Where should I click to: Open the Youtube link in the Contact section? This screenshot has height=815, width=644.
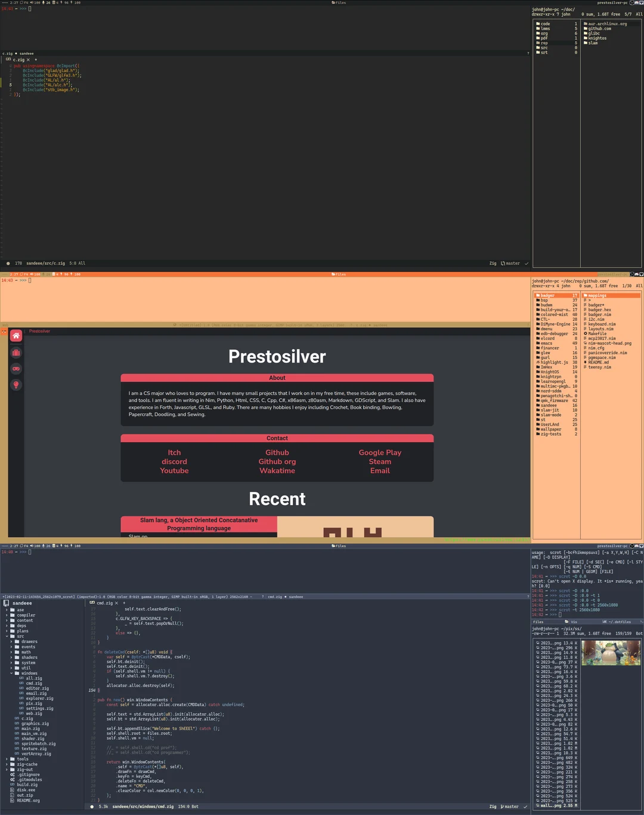tap(174, 470)
